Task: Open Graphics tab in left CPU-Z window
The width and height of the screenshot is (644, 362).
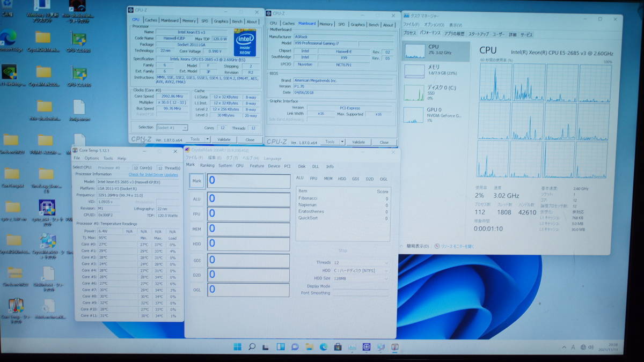Action: click(x=221, y=21)
